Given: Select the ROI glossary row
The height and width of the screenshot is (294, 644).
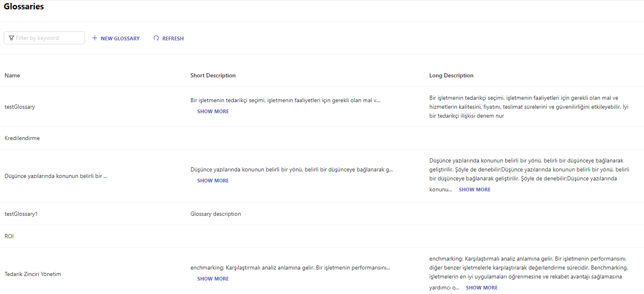Looking at the screenshot, I should (9, 236).
